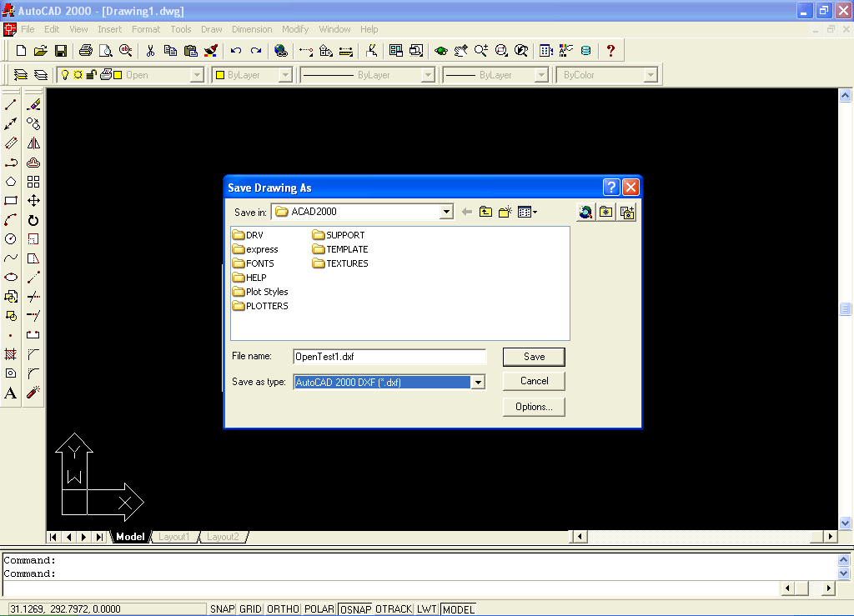The width and height of the screenshot is (854, 616).
Task: Select the Mirror modify tool
Action: pyautogui.click(x=33, y=143)
